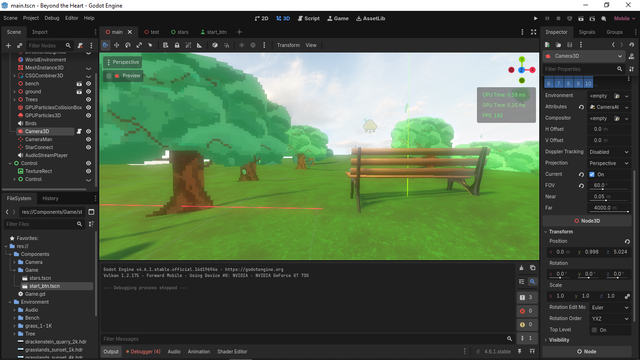The width and height of the screenshot is (640, 360).
Task: Open the Perspective viewport menu button
Action: [123, 62]
